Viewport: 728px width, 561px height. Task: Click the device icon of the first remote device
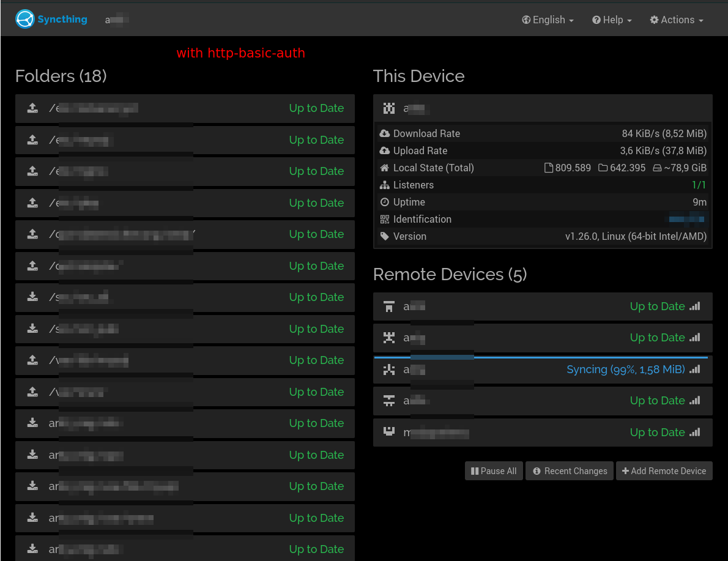tap(389, 306)
